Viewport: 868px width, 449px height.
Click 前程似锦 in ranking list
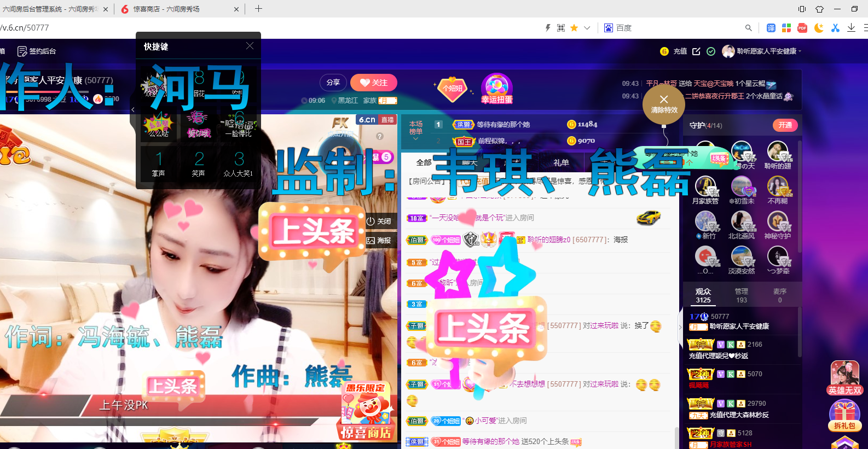coord(499,141)
